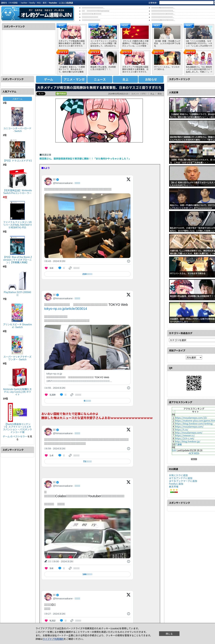Click the Youtube link in top bar
Screen dimensions: 215x644
(x=53, y=3)
